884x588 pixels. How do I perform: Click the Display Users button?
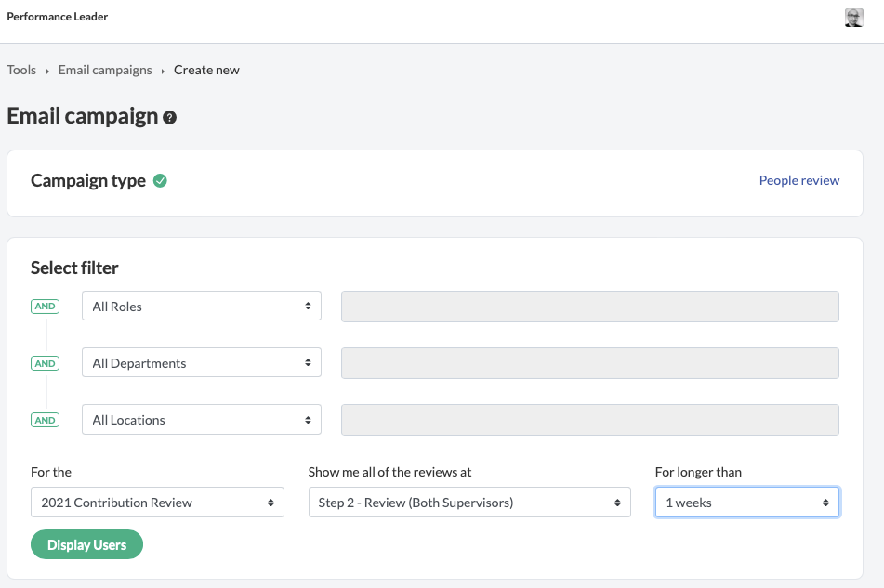point(86,545)
